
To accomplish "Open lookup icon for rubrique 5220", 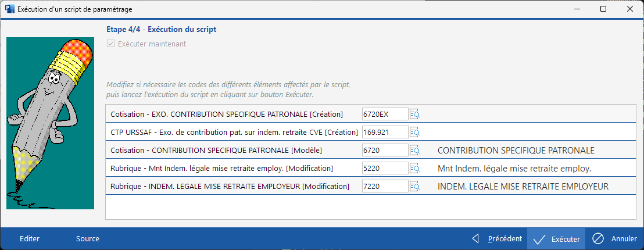I will pyautogui.click(x=415, y=169).
